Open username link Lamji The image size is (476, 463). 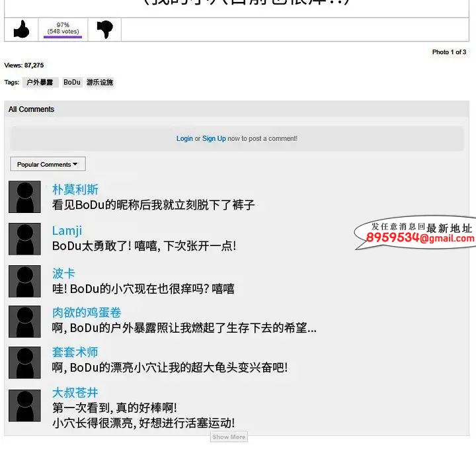pyautogui.click(x=67, y=231)
